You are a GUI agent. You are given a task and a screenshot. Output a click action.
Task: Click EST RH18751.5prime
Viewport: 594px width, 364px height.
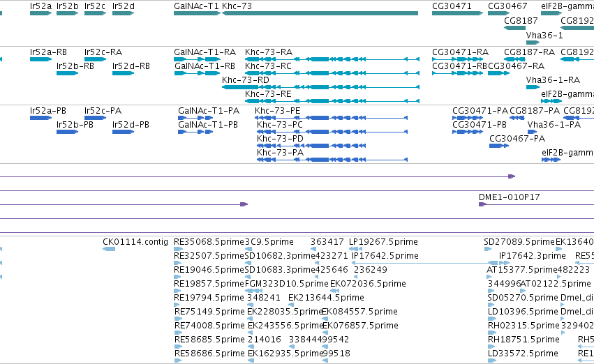(524, 340)
